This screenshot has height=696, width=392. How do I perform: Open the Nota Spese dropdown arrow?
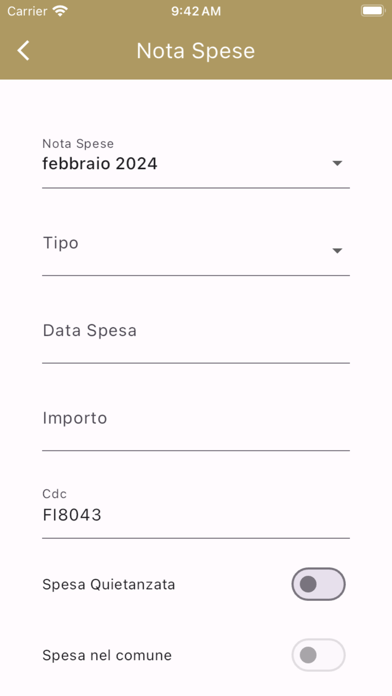pos(337,163)
